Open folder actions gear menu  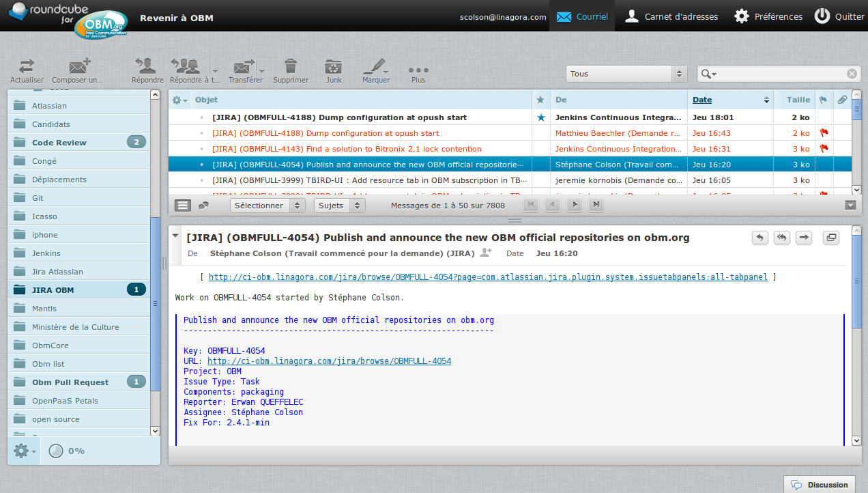point(25,451)
